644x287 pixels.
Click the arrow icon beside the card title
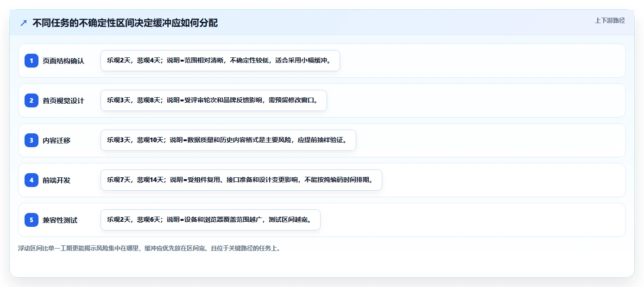[x=23, y=23]
